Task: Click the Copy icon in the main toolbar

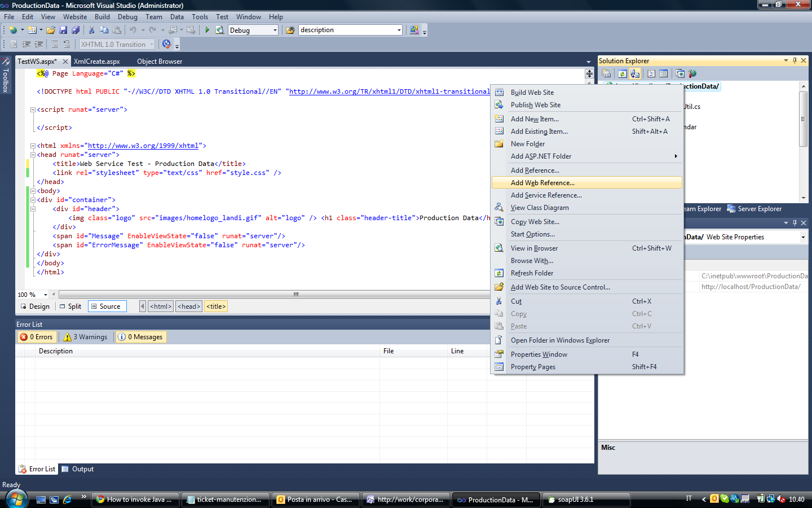Action: point(104,30)
